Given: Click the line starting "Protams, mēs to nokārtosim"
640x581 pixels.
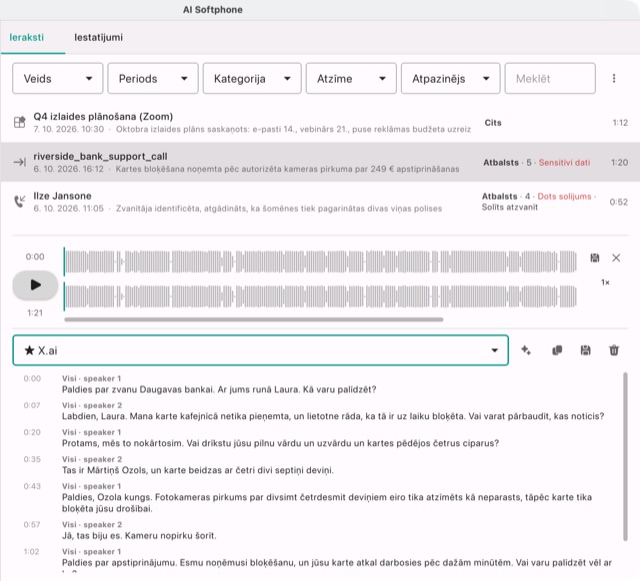Looking at the screenshot, I should [x=280, y=443].
